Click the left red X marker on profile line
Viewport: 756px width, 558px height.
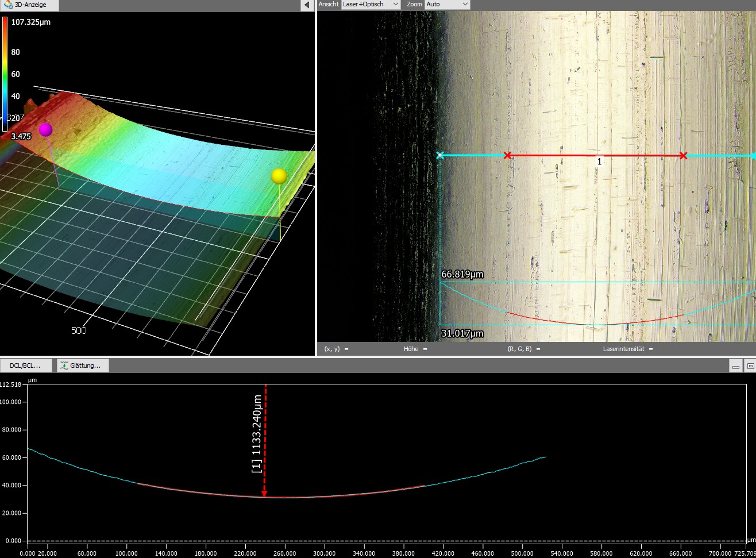pyautogui.click(x=507, y=155)
